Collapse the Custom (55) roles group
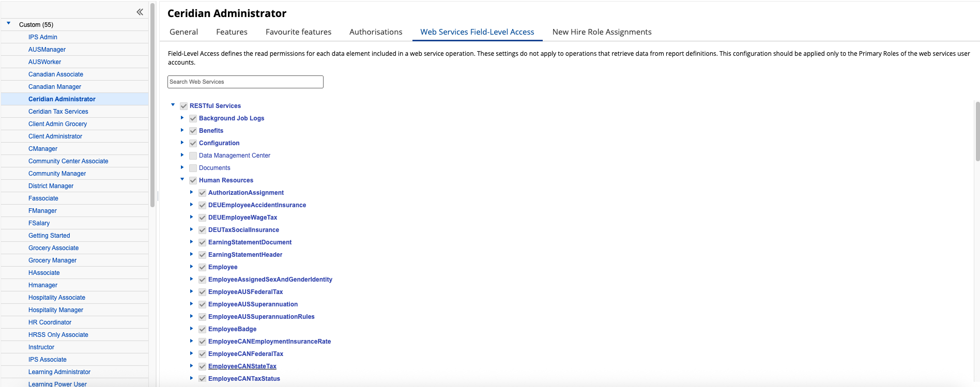 pos(9,23)
